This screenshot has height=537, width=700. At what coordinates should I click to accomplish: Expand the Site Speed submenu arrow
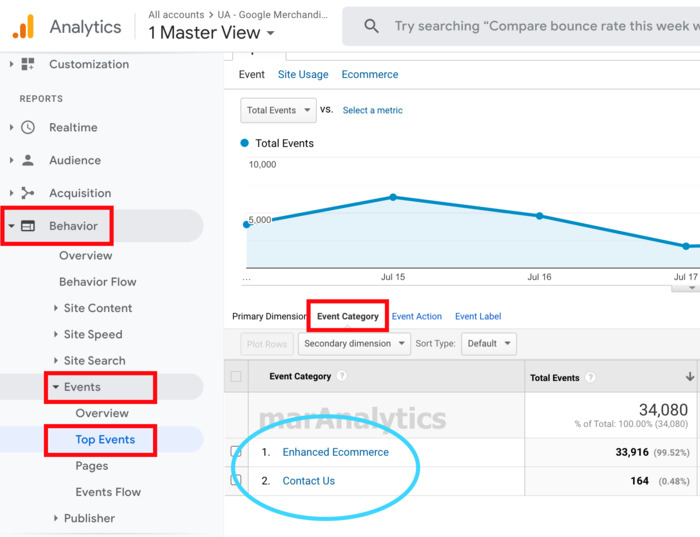point(56,334)
